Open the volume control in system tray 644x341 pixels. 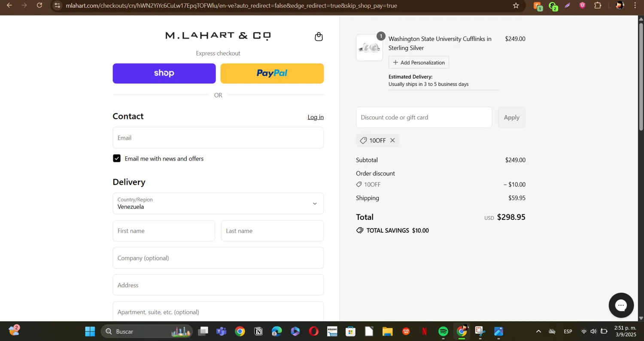593,332
